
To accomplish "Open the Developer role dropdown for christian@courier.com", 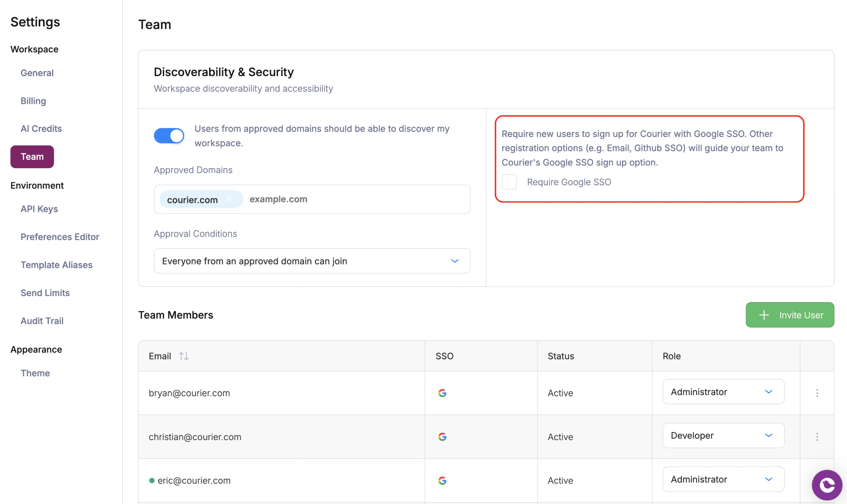I will point(723,435).
